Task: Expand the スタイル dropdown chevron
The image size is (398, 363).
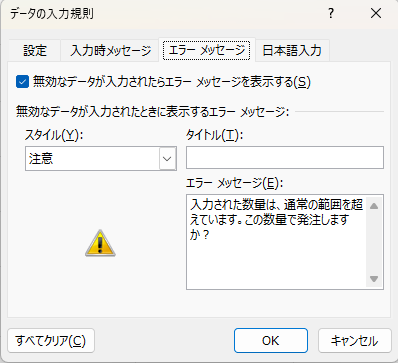Action: (x=167, y=159)
